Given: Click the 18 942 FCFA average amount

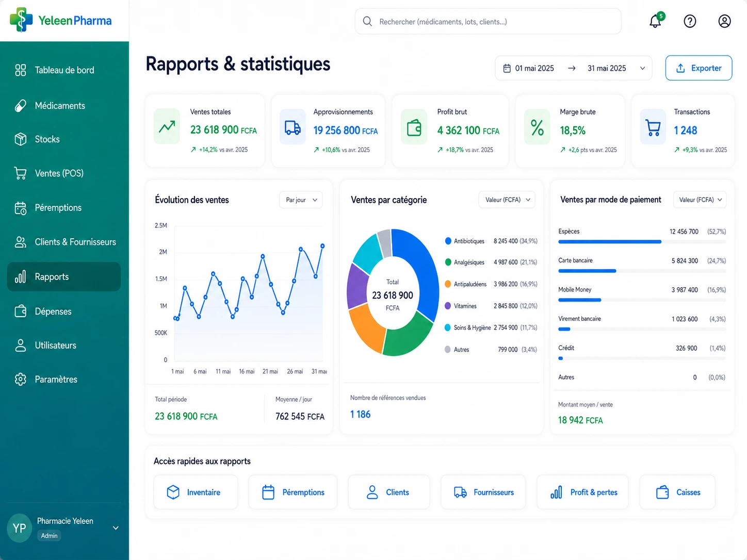Looking at the screenshot, I should 580,420.
